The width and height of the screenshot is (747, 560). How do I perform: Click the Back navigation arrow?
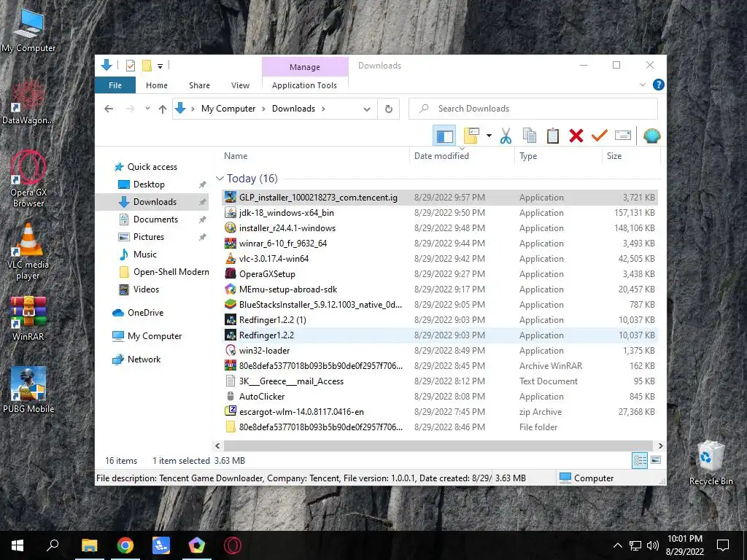point(109,109)
